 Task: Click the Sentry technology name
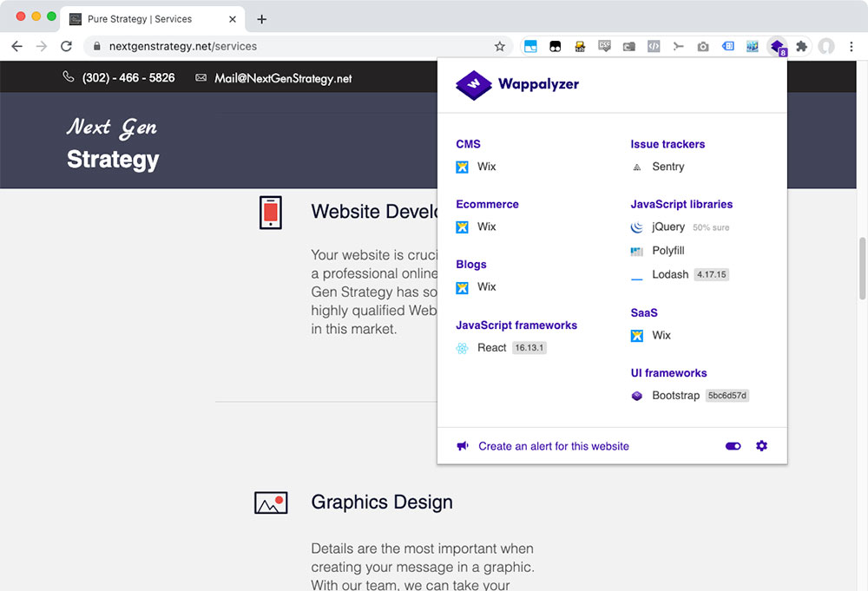coord(668,167)
